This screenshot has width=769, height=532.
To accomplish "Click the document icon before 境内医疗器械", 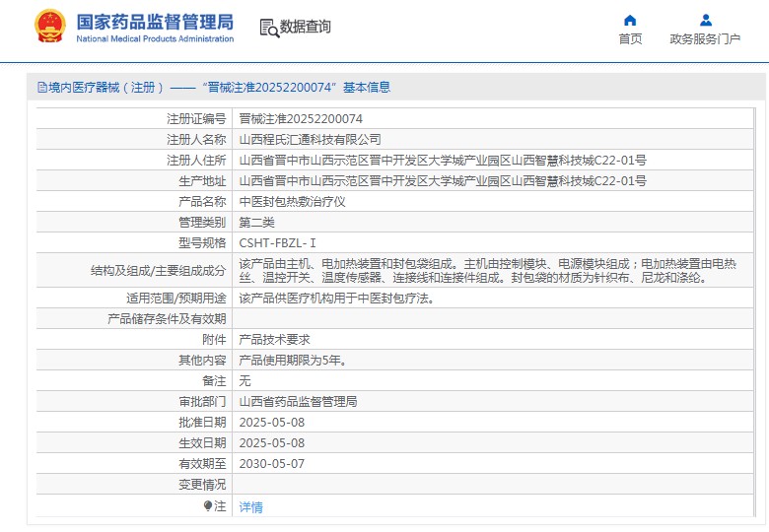I will [x=42, y=88].
